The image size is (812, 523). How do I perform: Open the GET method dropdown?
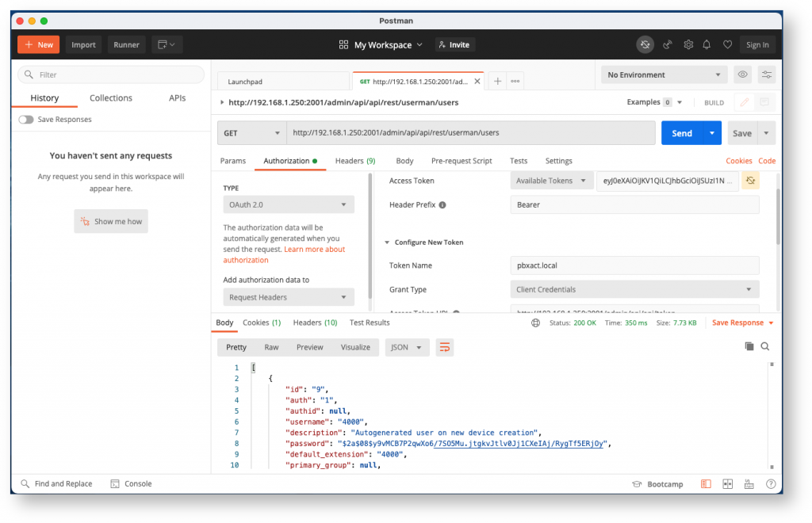tap(251, 133)
